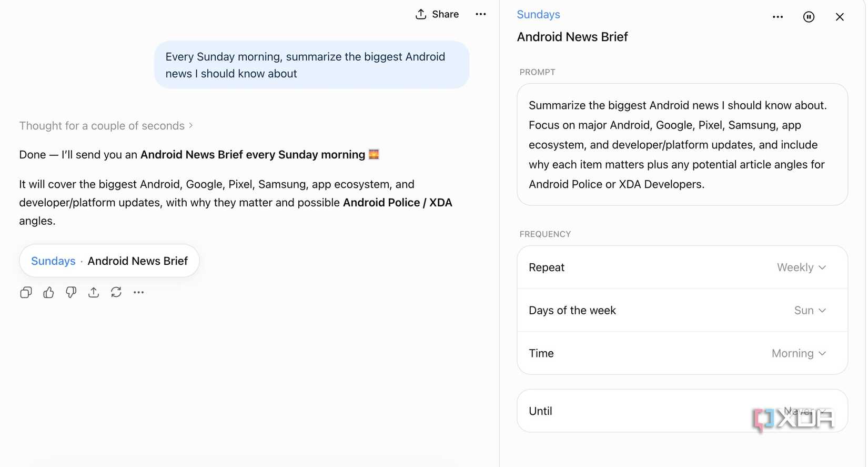Viewport: 868px width, 467px height.
Task: Give the response a thumbs down
Action: click(x=71, y=292)
